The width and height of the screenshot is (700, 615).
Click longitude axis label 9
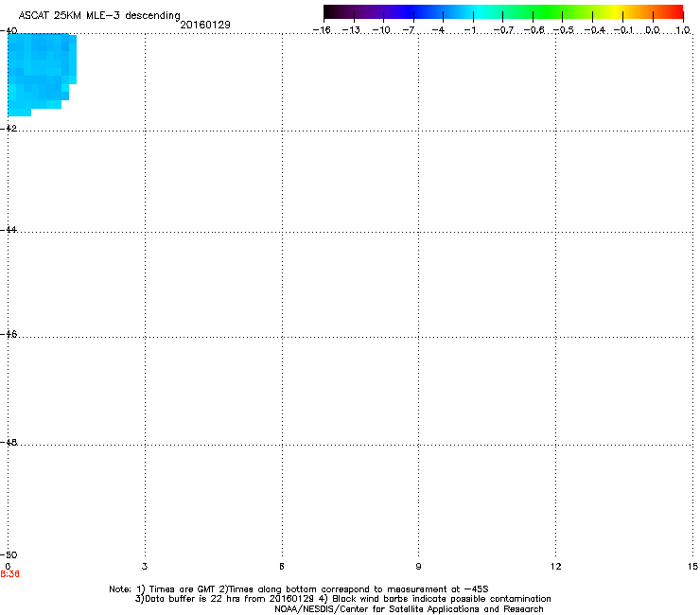[x=418, y=567]
